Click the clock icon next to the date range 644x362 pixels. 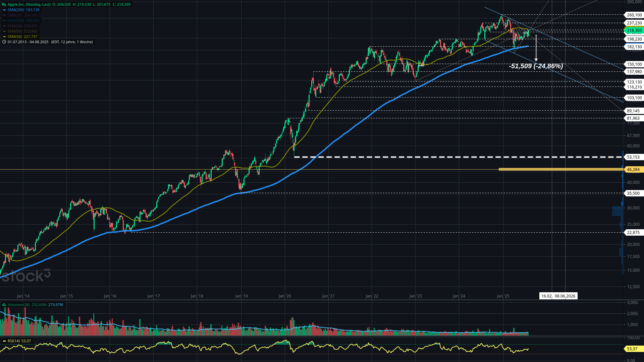(x=4, y=42)
